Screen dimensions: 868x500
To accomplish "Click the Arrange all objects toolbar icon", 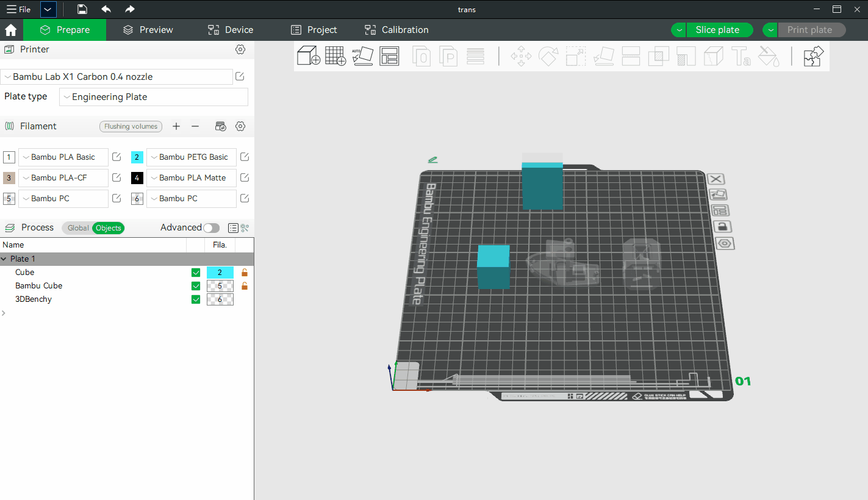I will tap(389, 56).
